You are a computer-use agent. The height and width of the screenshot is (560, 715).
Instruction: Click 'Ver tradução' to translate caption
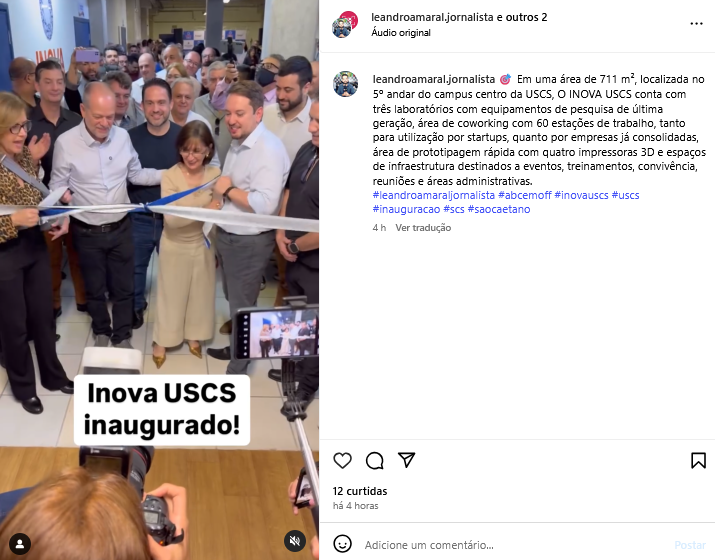tap(423, 228)
